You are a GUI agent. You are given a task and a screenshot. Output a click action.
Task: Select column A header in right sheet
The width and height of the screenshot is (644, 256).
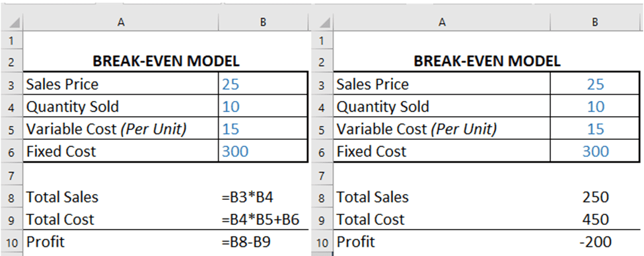[441, 22]
